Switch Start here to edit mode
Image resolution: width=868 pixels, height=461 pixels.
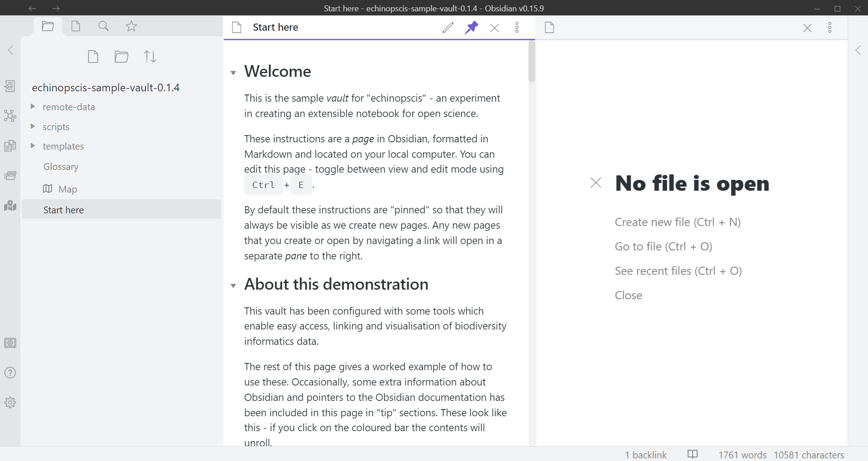click(x=448, y=28)
